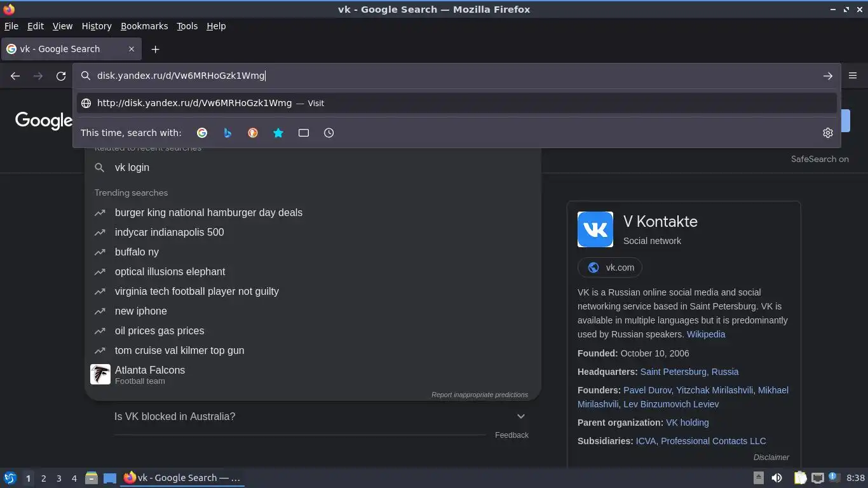Open the Professional Contacts LLC link
Viewport: 868px width, 488px height.
(714, 441)
